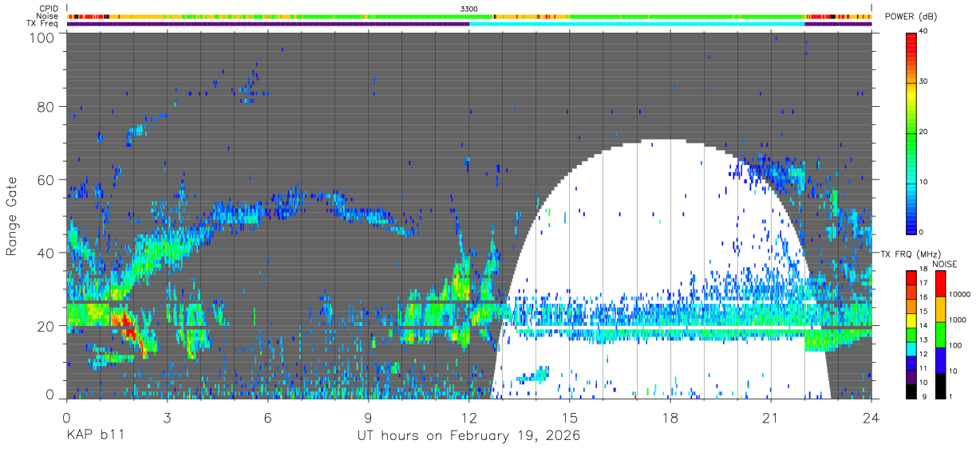Image resolution: width=980 pixels, height=452 pixels.
Task: Click the x-axis tick label '15'
Action: click(569, 417)
